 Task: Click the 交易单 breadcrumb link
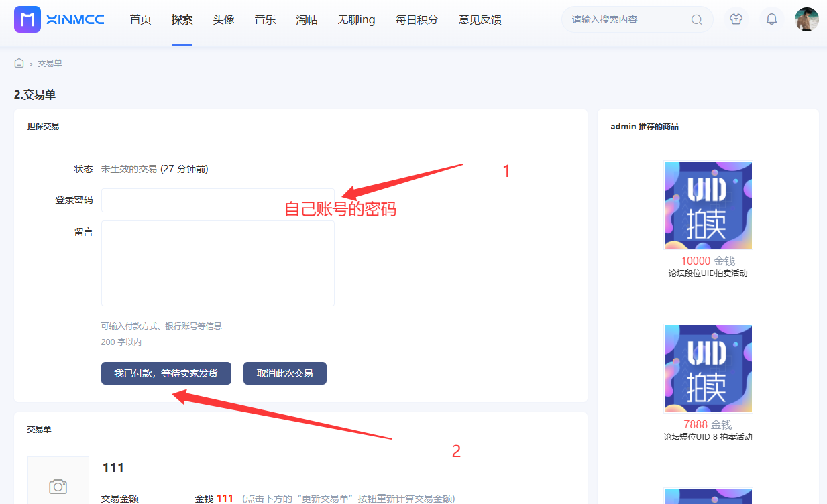pyautogui.click(x=50, y=63)
